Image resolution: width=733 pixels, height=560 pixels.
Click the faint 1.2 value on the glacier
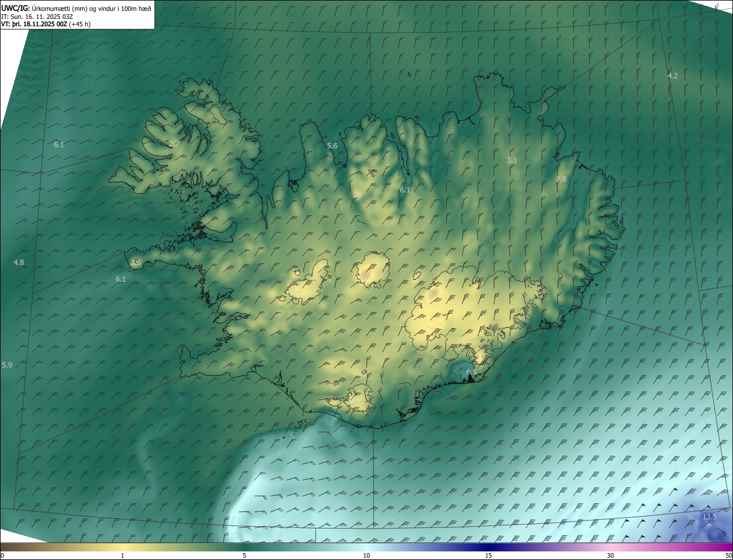[x=297, y=289]
